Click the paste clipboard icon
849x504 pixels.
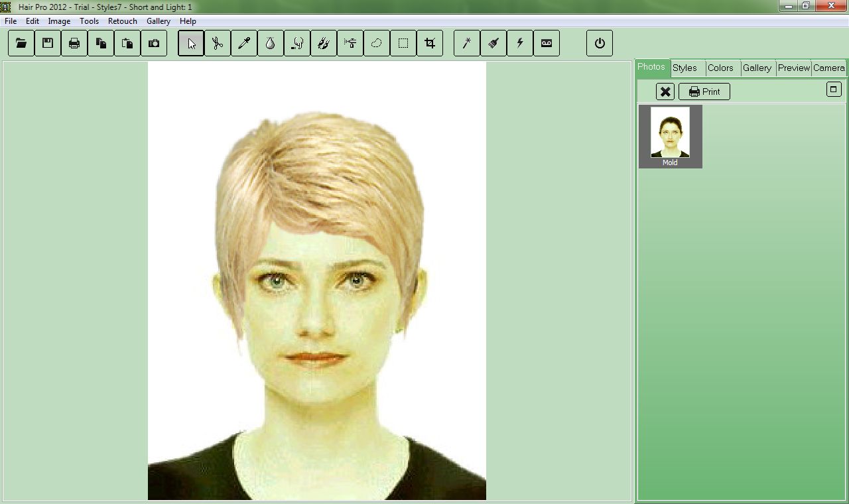pyautogui.click(x=127, y=43)
